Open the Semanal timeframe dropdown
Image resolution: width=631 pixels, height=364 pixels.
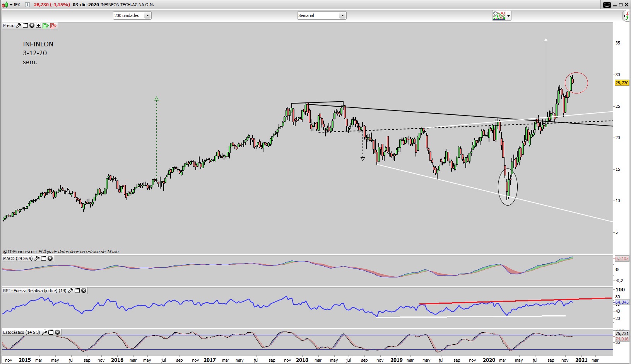pyautogui.click(x=321, y=15)
